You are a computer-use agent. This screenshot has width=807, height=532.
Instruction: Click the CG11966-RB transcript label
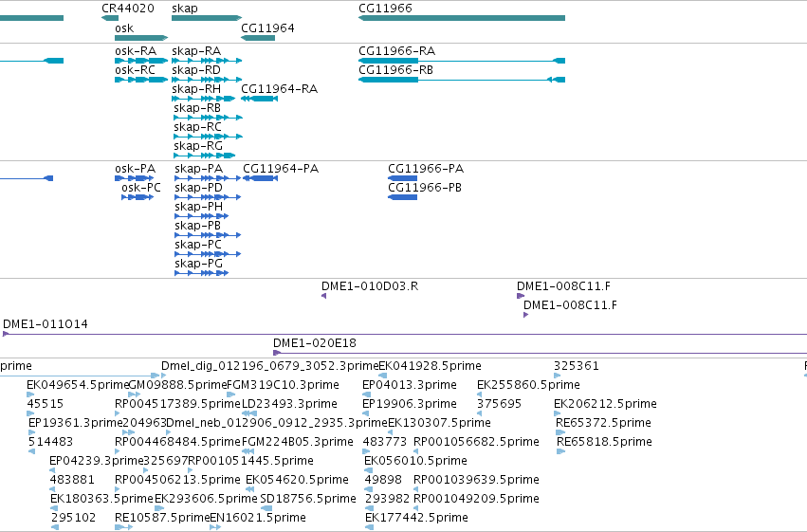pos(395,70)
